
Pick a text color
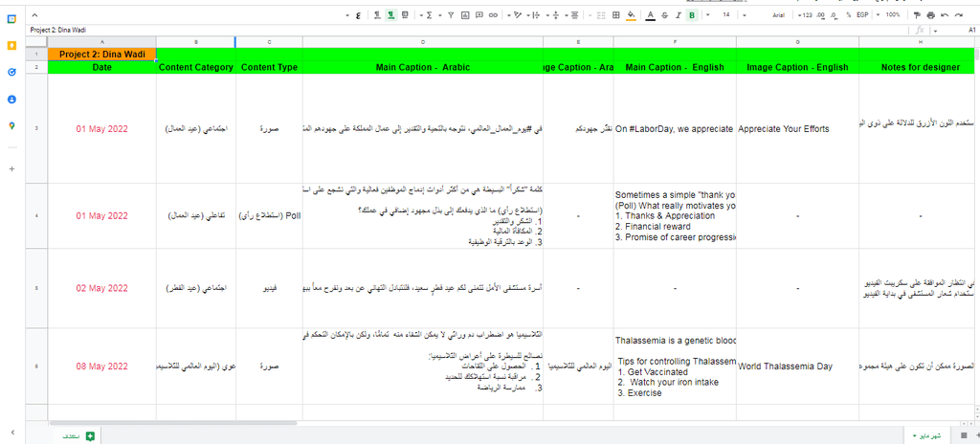click(650, 15)
